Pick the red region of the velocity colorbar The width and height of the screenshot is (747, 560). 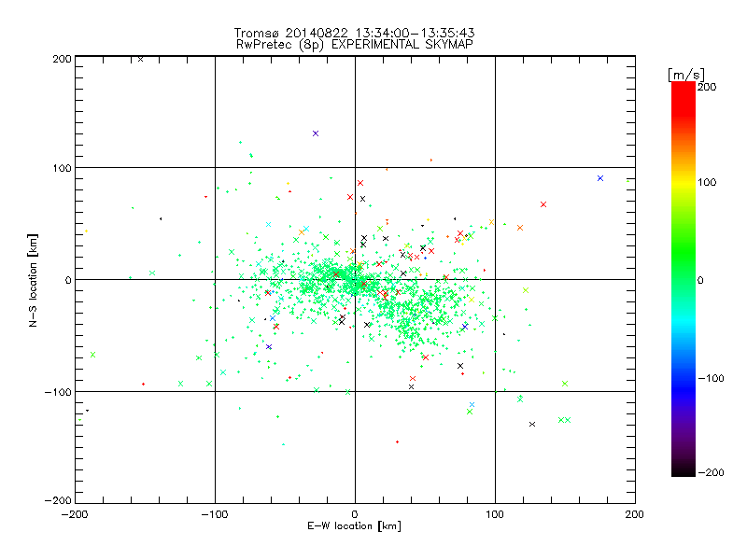(684, 100)
